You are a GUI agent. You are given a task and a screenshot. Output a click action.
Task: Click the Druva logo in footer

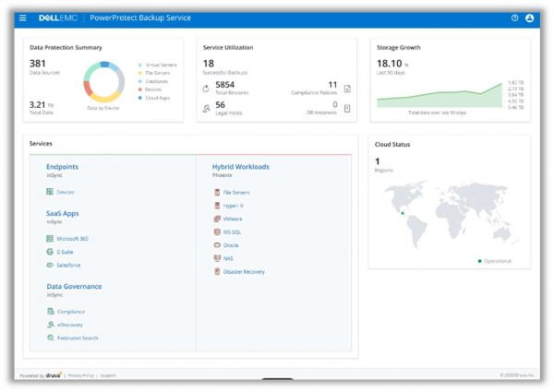[x=54, y=375]
